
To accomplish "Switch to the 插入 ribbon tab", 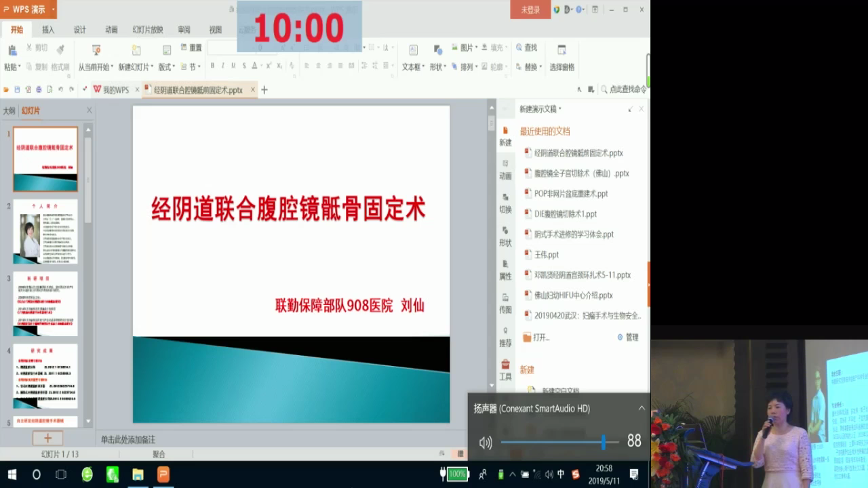I will (x=48, y=30).
